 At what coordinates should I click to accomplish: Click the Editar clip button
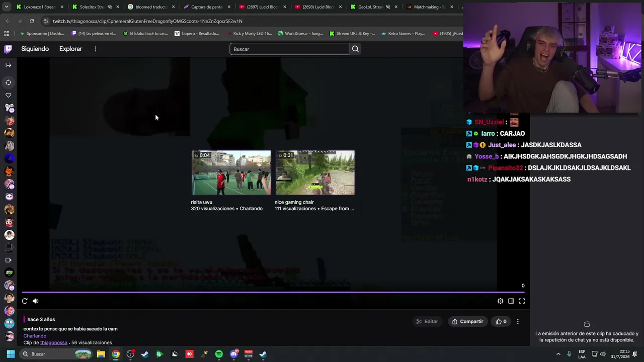tap(427, 321)
